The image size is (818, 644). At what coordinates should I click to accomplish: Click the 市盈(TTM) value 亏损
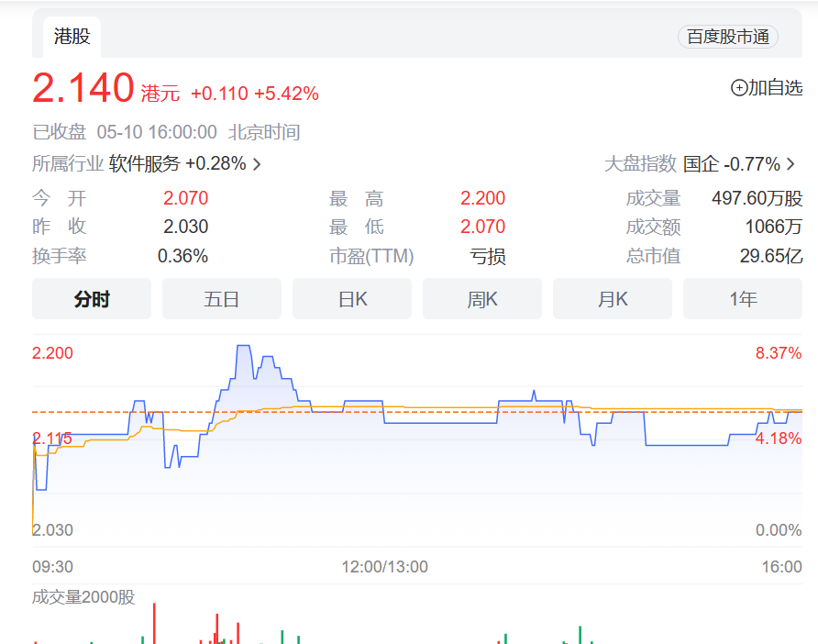(x=488, y=256)
